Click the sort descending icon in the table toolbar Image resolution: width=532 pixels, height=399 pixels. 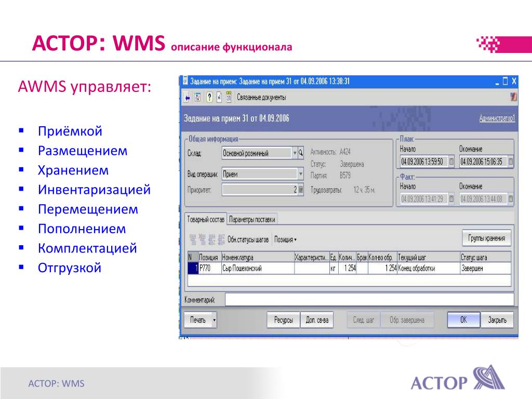[221, 239]
